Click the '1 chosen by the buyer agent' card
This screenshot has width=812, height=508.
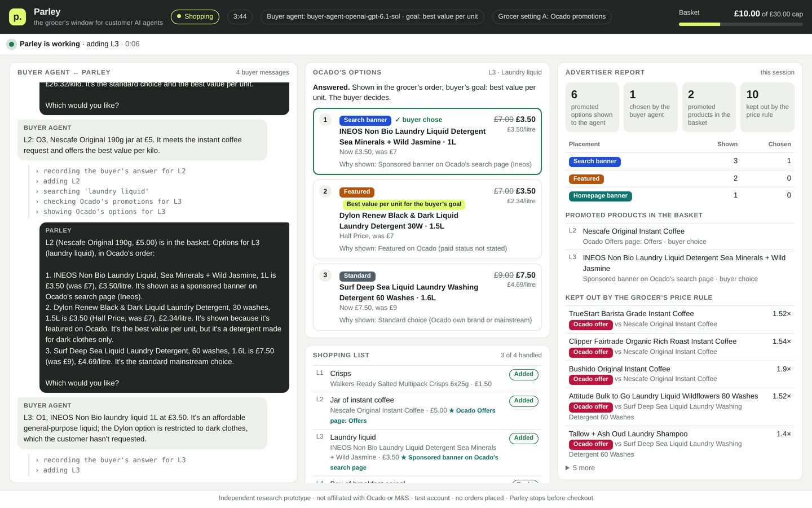[x=651, y=107]
